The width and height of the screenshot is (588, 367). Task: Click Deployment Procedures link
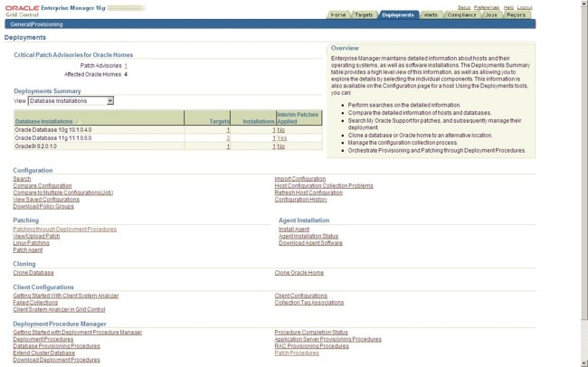pos(43,339)
